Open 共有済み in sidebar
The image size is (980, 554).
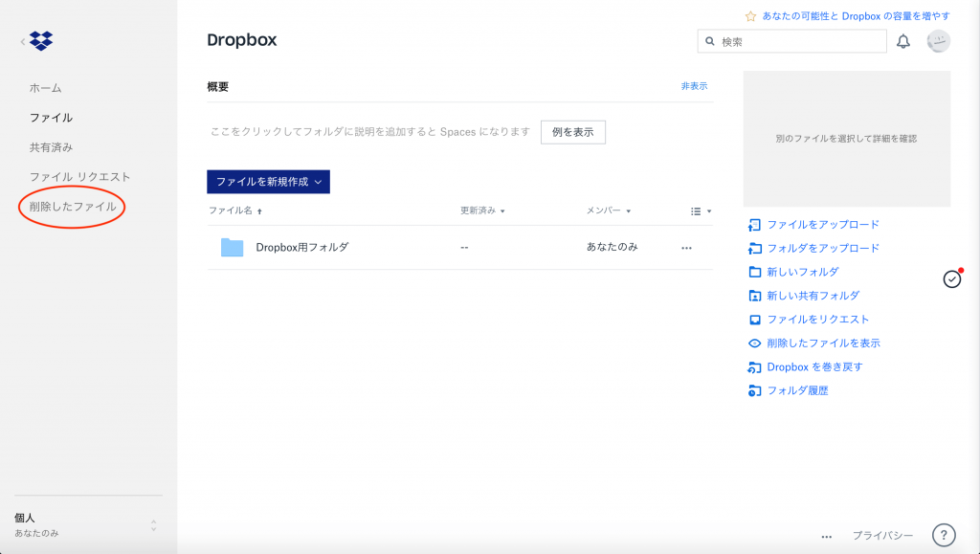pos(52,147)
